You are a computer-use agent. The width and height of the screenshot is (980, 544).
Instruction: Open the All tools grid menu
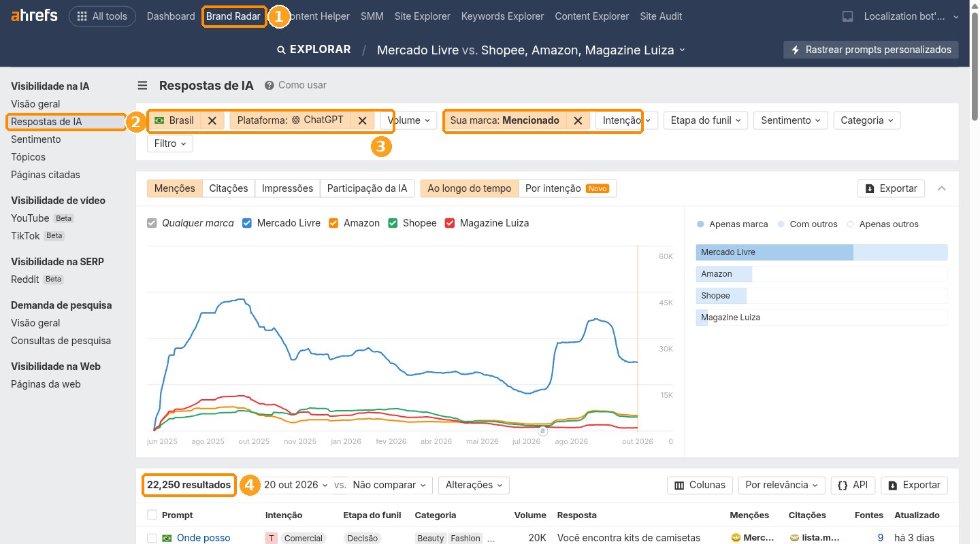pos(102,16)
